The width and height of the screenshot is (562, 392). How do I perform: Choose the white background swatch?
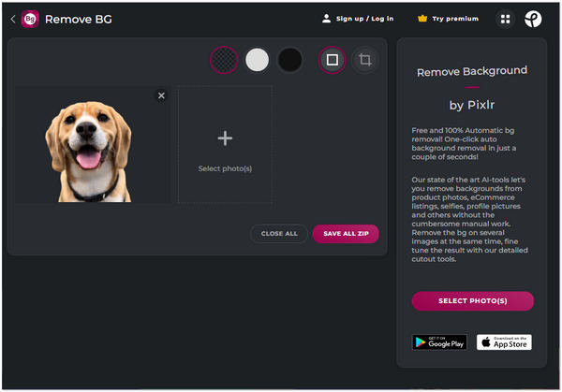257,60
